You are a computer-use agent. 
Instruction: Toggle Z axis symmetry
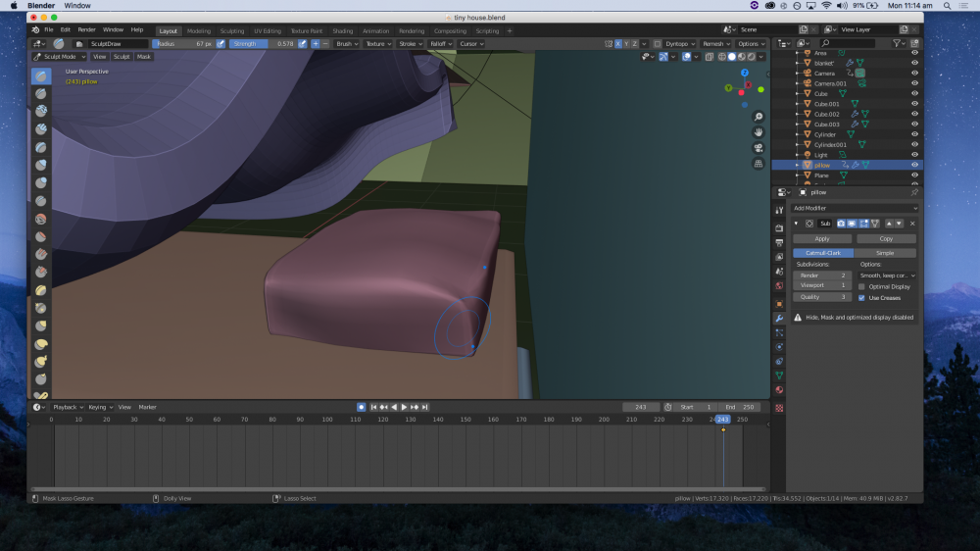[x=636, y=44]
